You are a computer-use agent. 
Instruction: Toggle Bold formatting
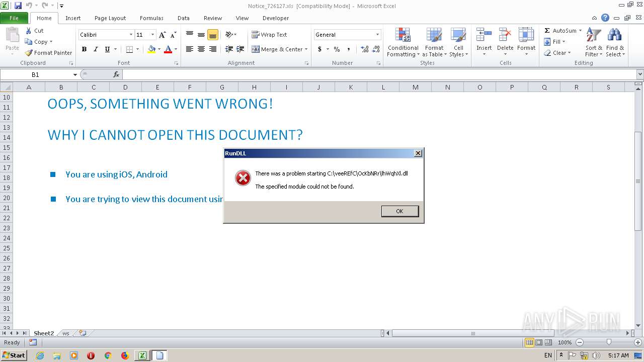84,49
